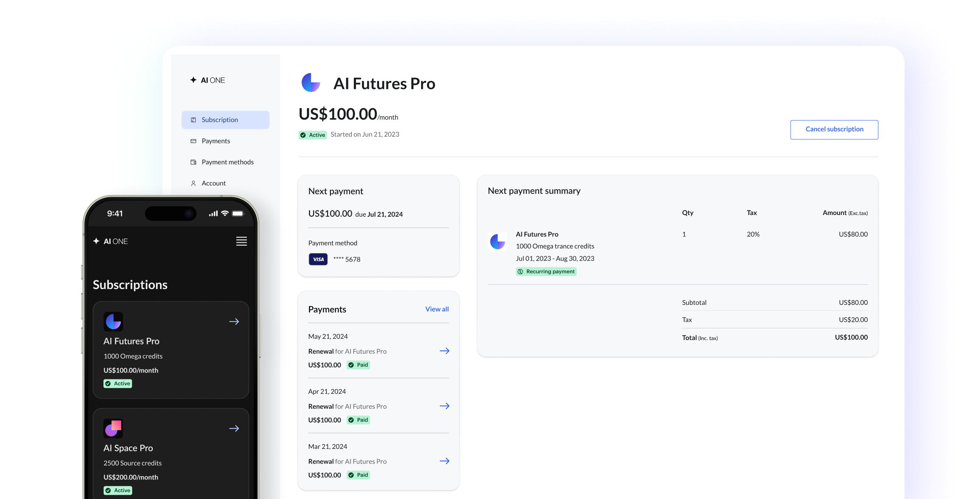
Task: Switch to the Payments section
Action: click(215, 141)
